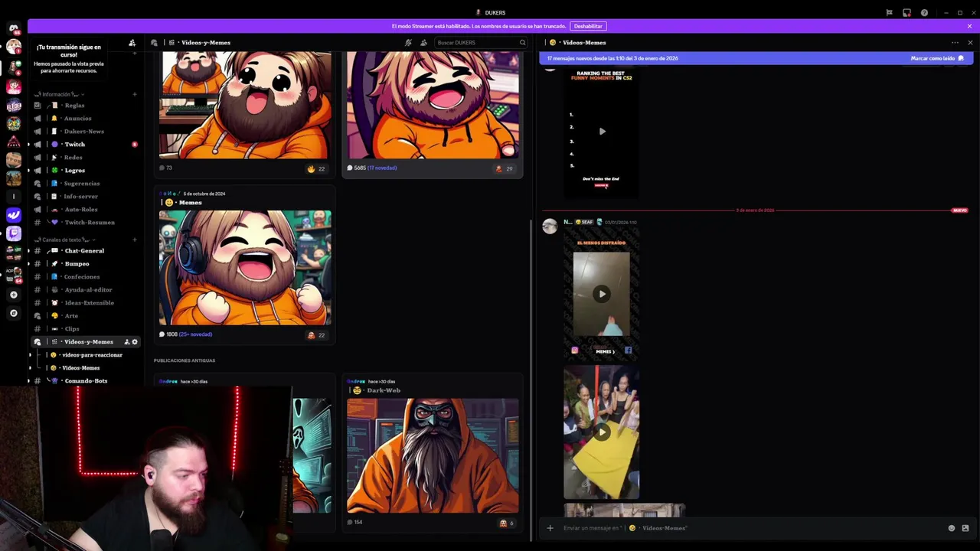Open the forum post with 73 comments
Screen dimensions: 980x551
coord(245,113)
